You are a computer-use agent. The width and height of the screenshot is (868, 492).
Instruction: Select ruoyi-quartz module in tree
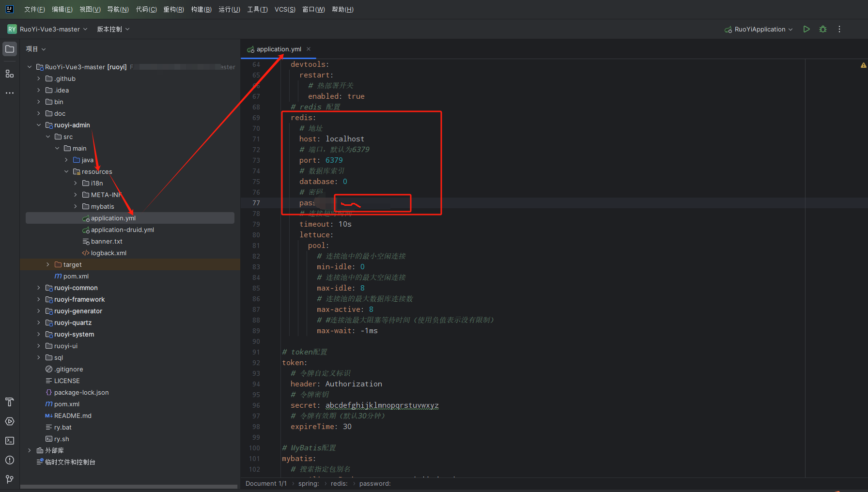coord(73,323)
